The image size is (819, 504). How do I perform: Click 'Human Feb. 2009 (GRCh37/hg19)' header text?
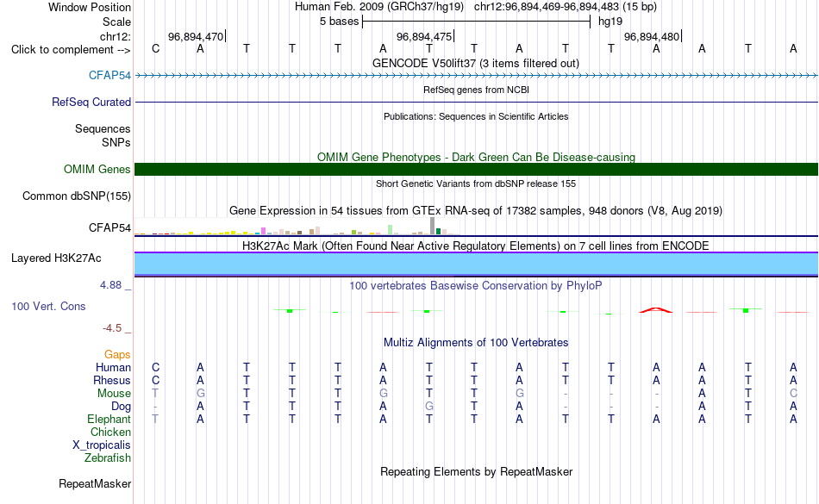379,7
